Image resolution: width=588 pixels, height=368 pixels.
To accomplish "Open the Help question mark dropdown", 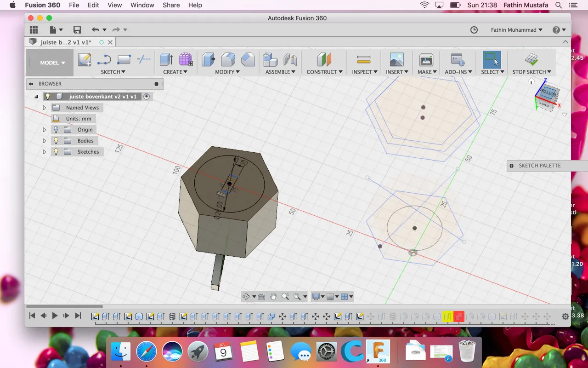I will pos(559,30).
